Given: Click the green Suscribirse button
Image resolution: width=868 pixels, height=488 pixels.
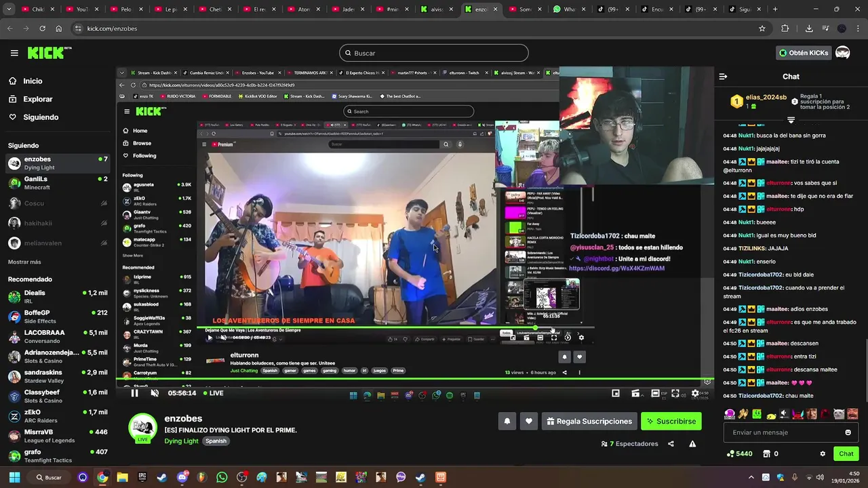Looking at the screenshot, I should 671,421.
